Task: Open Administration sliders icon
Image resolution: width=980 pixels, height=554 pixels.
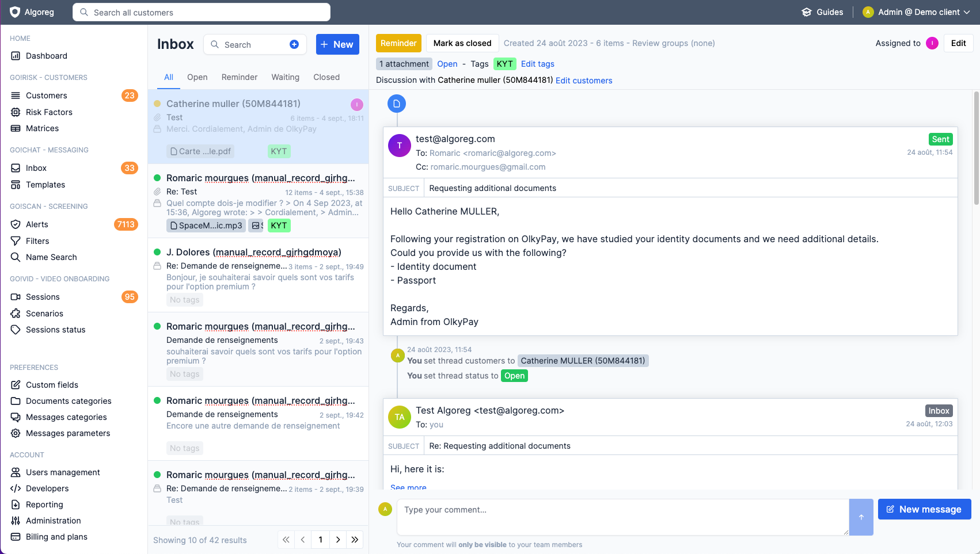Action: [x=16, y=521]
